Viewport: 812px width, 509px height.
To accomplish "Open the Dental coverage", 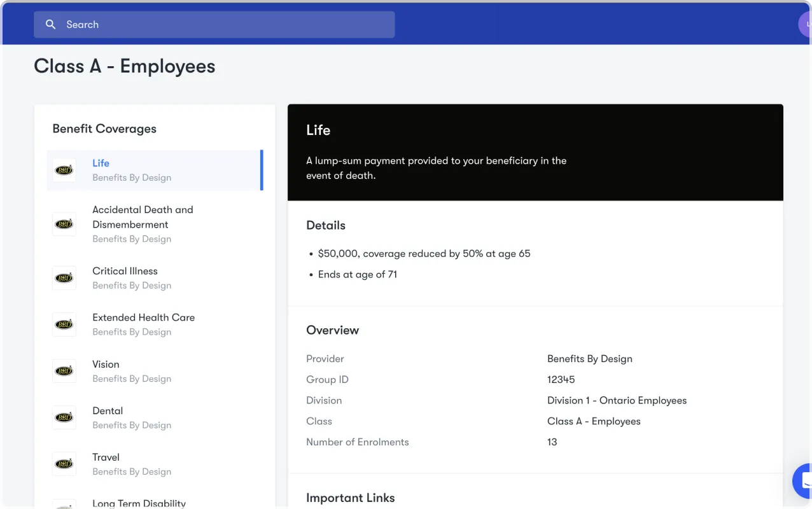I will [x=155, y=417].
